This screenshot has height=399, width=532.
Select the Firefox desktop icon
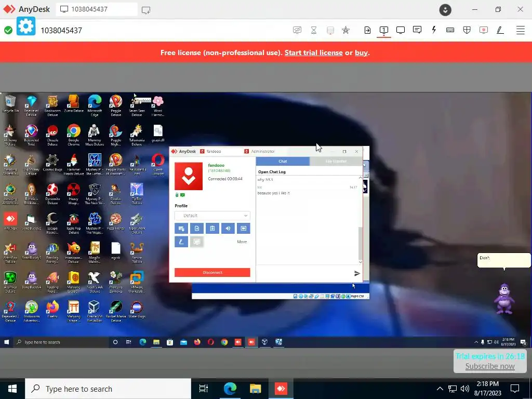tap(52, 309)
